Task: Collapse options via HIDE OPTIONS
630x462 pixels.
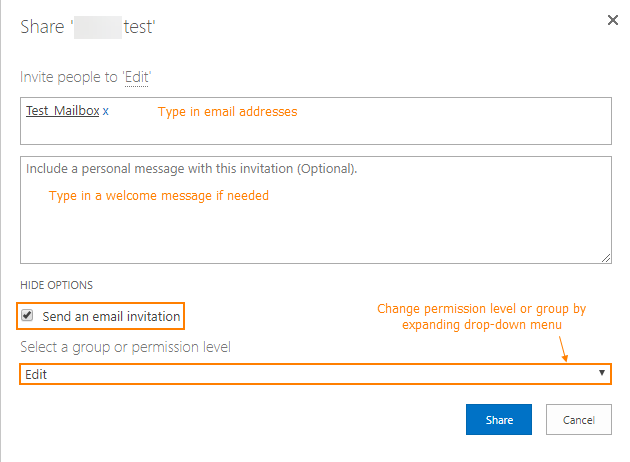Action: [56, 285]
